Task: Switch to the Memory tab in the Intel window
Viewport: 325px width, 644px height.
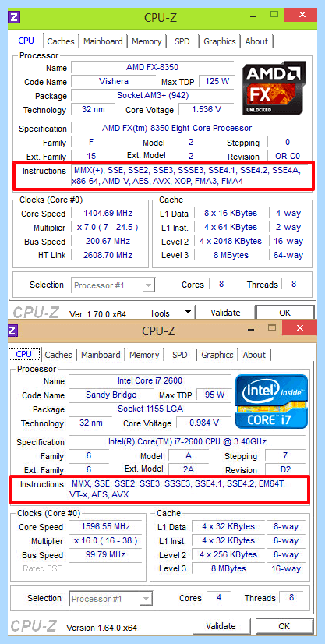Action: point(144,355)
